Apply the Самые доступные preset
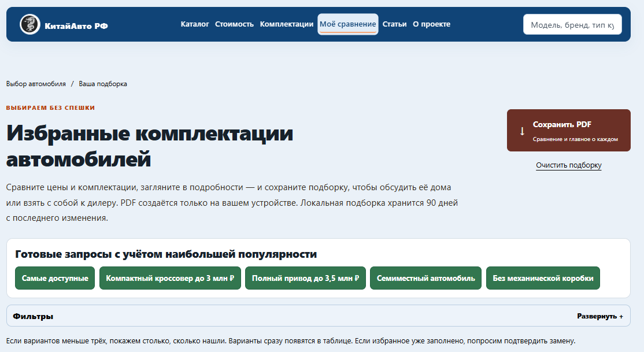Screen dimensions: 644x352 (x=54, y=278)
